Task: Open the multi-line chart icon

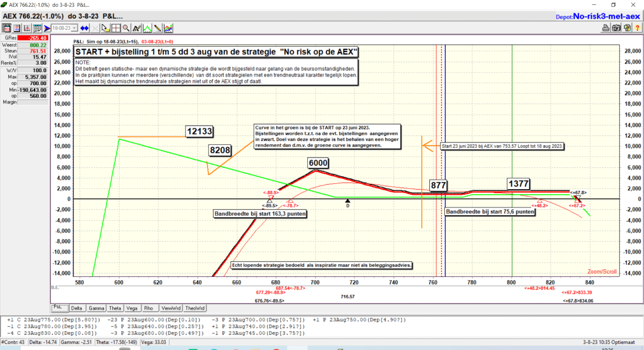Action: pyautogui.click(x=168, y=29)
